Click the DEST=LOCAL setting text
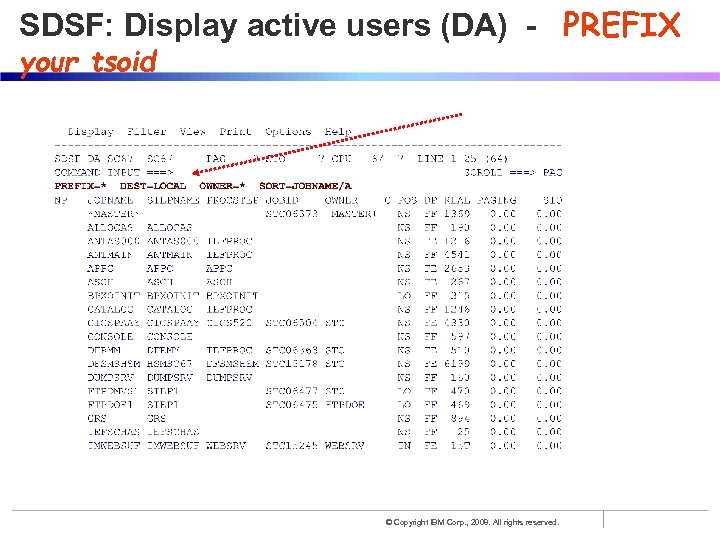Image resolution: width=720 pixels, height=540 pixels. (x=153, y=186)
